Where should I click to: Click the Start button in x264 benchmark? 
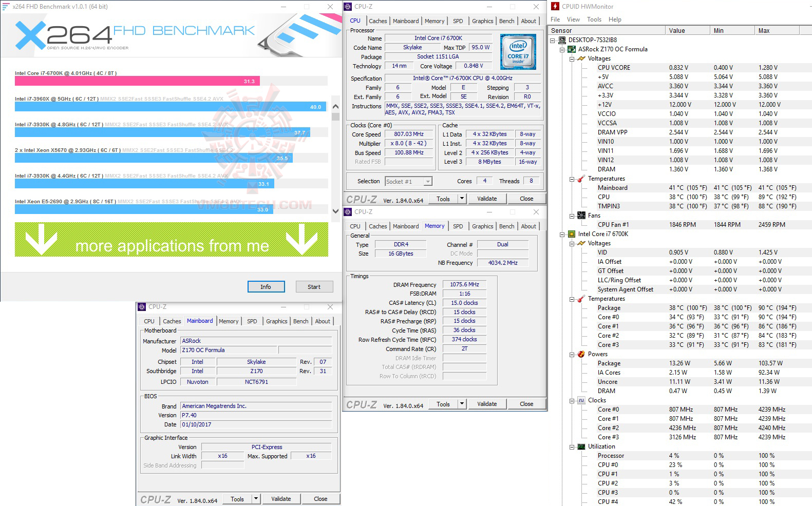[314, 287]
